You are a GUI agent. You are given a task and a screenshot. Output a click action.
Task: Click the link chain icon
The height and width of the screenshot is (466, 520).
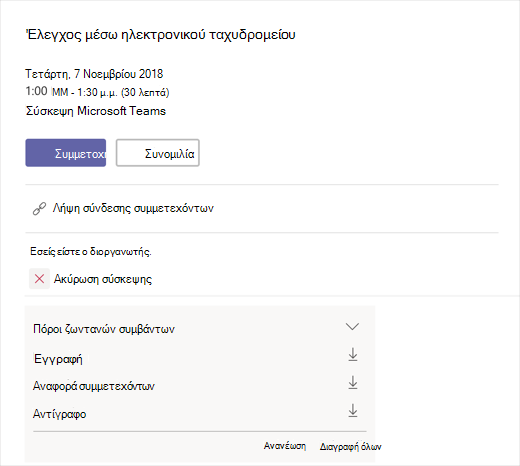(x=39, y=209)
